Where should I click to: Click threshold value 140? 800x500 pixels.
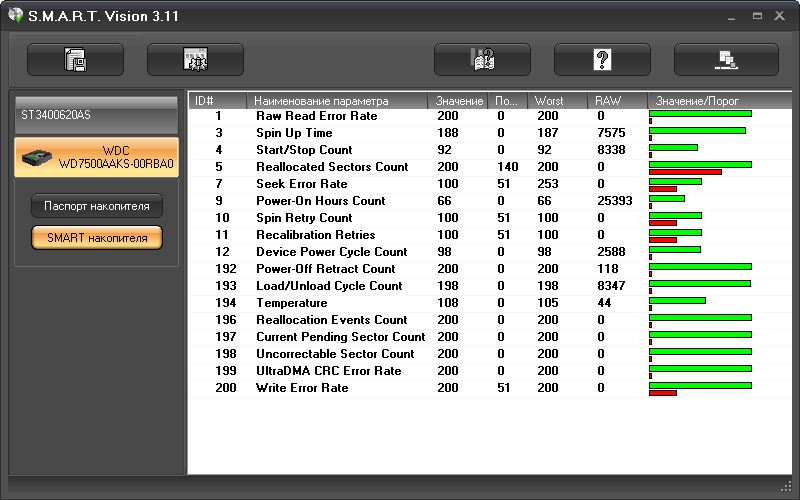click(508, 167)
